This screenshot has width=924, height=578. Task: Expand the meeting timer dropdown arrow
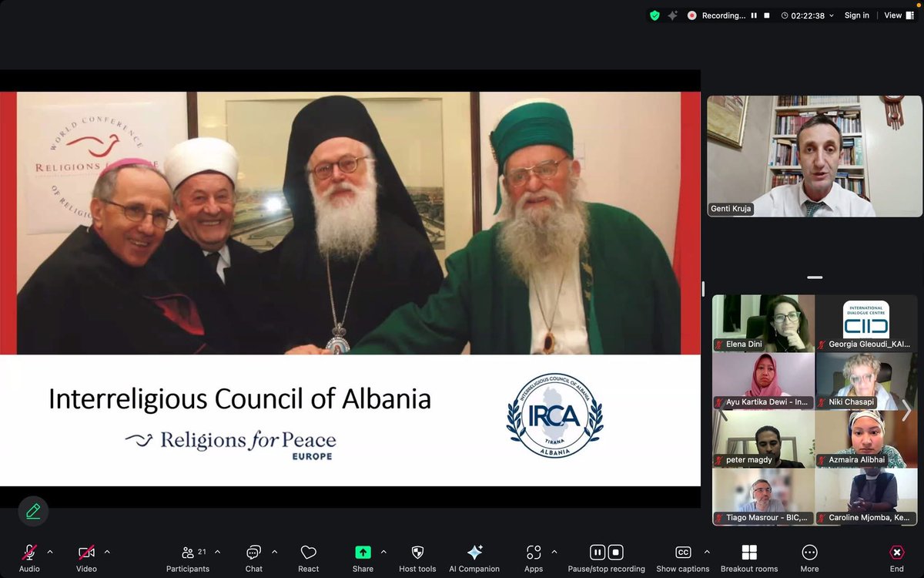(832, 15)
